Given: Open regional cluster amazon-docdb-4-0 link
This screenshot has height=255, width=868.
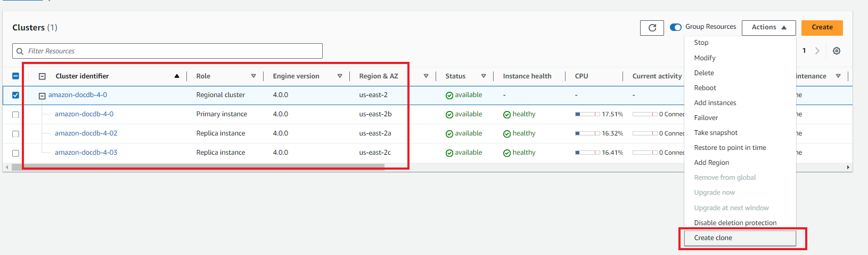Looking at the screenshot, I should (x=78, y=95).
